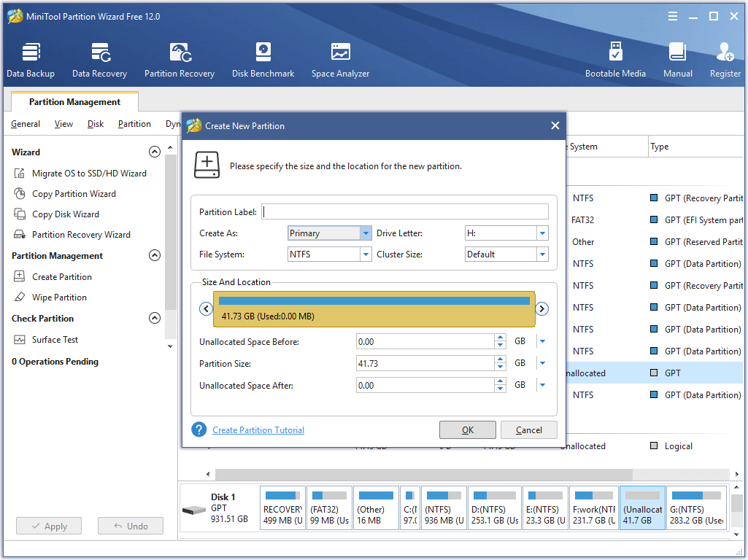This screenshot has height=560, width=748.
Task: Open the Create Partition Tutorial link
Action: click(258, 430)
